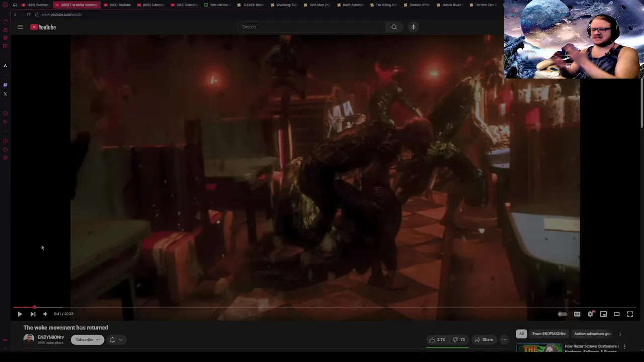
Task: Open sidebar player icon
Action: point(5,113)
